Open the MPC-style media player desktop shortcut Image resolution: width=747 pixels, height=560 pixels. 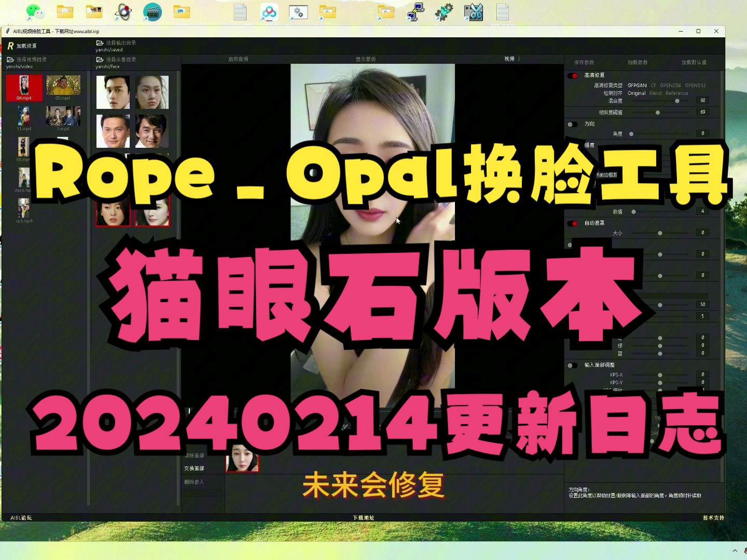click(x=123, y=11)
